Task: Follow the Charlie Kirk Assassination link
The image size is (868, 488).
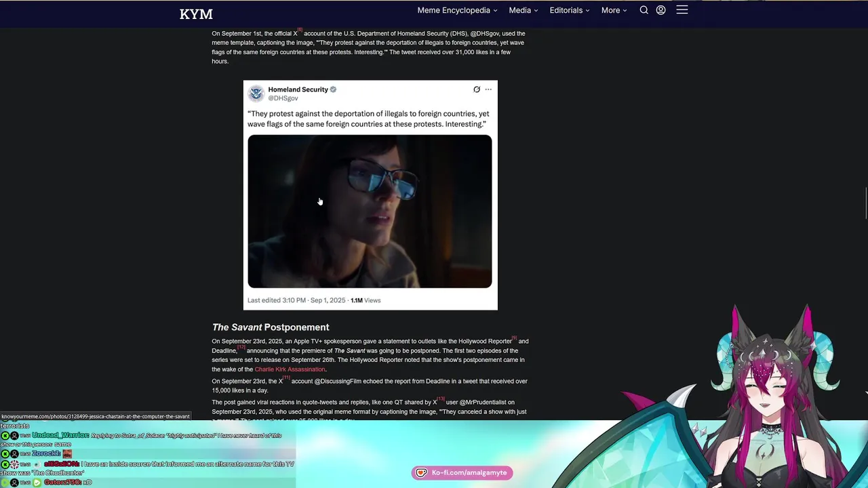Action: (290, 369)
